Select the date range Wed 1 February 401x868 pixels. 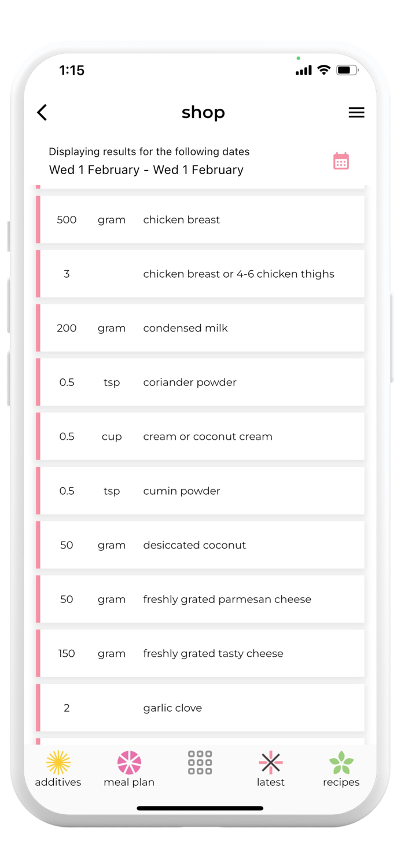pyautogui.click(x=146, y=170)
